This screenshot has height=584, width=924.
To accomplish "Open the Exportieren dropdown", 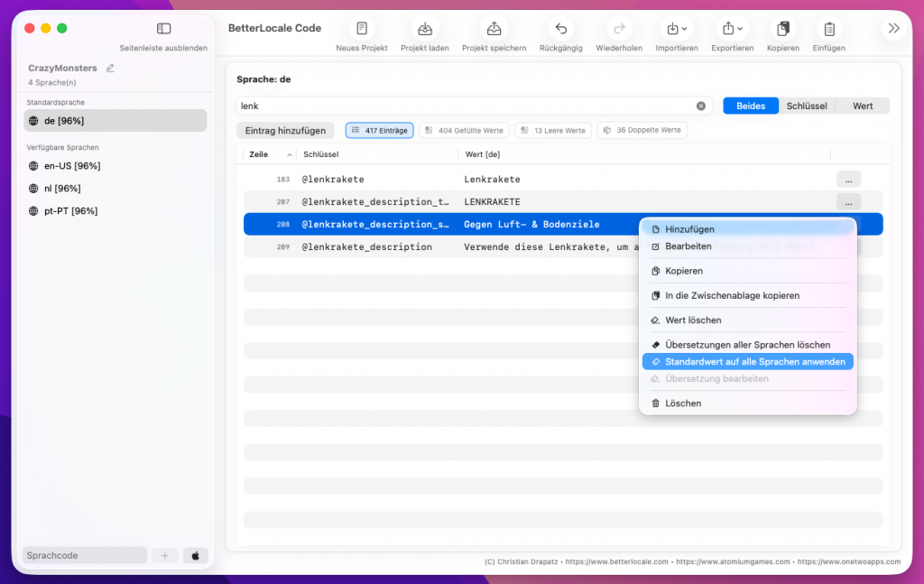I will (x=732, y=29).
